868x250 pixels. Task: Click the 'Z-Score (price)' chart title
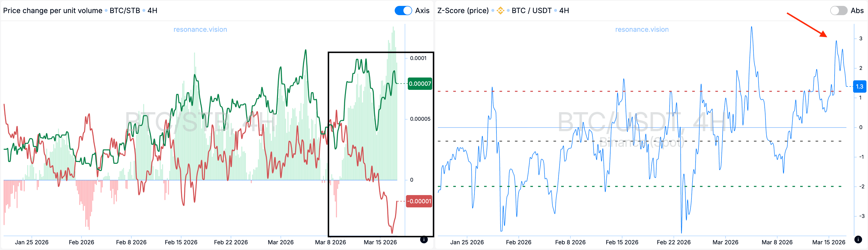[x=463, y=11]
